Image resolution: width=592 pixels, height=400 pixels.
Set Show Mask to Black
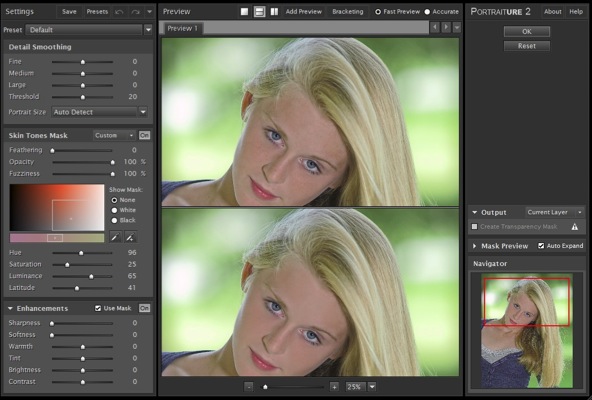pyautogui.click(x=114, y=220)
